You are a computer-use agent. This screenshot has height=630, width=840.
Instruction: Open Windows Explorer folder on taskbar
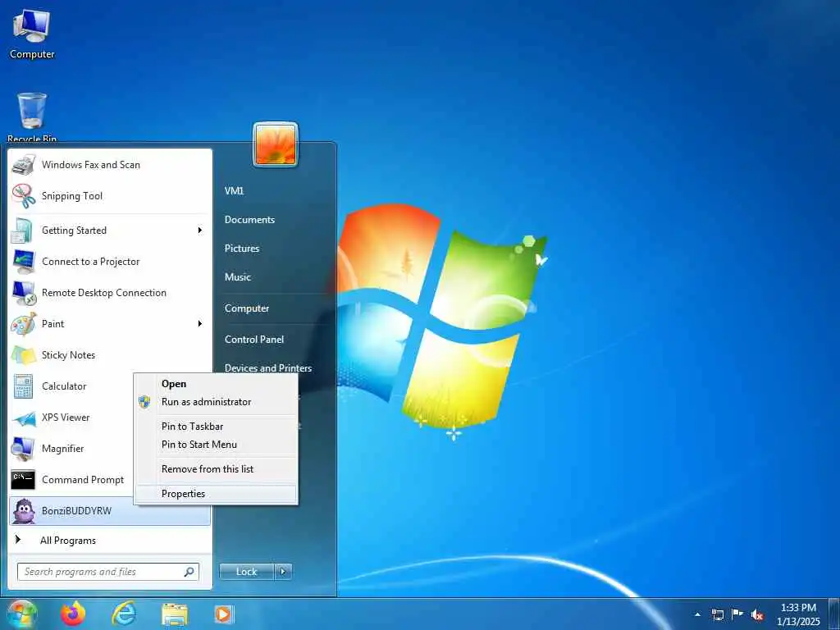[x=175, y=614]
